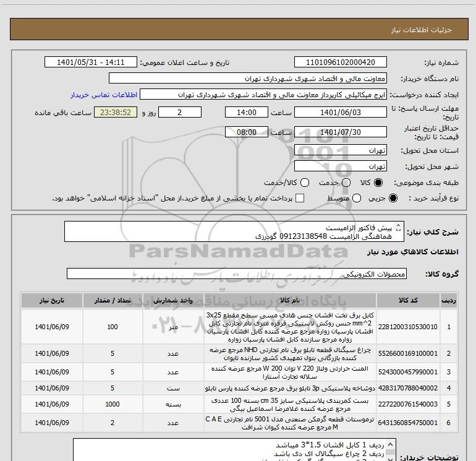The width and height of the screenshot is (476, 461).
Task: Select the کالا/خدمت radio button
Action: click(305, 183)
